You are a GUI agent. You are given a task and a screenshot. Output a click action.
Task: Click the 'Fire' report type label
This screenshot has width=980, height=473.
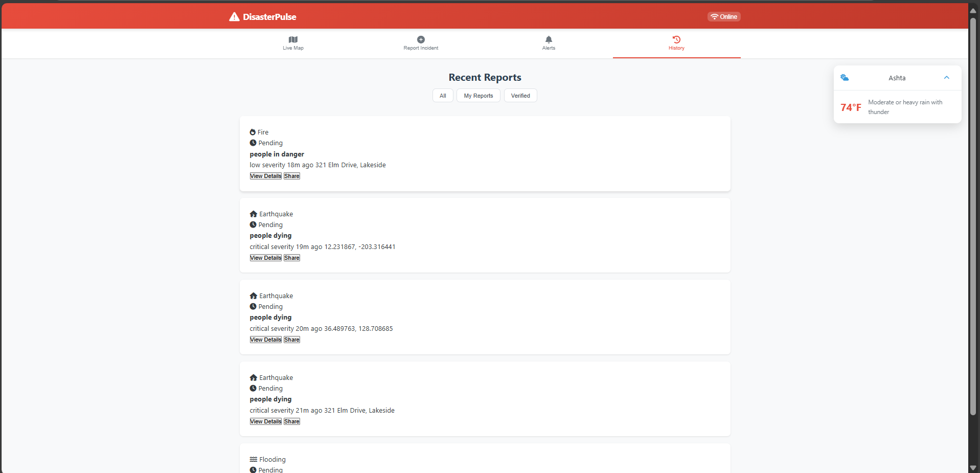click(x=263, y=132)
